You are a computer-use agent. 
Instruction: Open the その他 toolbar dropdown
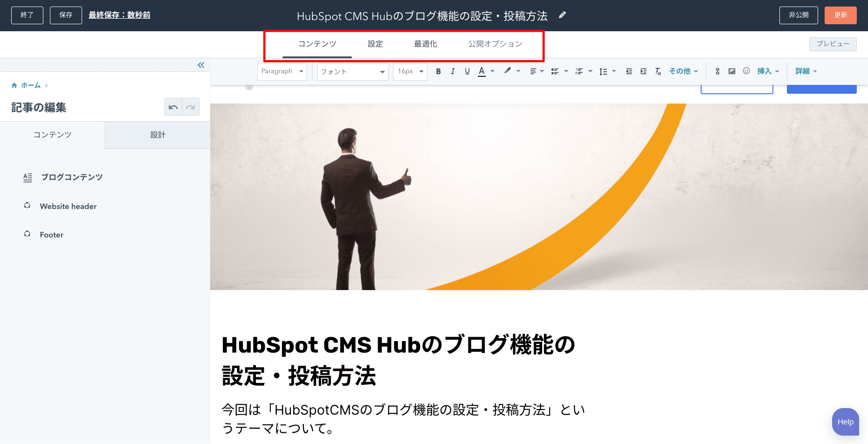[683, 71]
